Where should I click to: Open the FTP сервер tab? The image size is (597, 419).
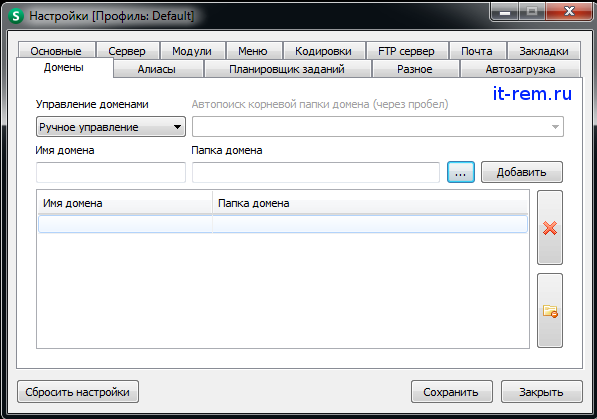(x=406, y=51)
